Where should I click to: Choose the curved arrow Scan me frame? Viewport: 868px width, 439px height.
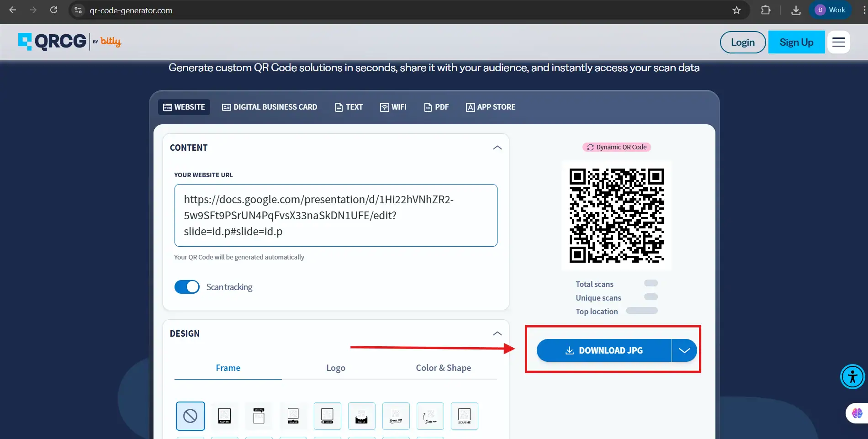[x=430, y=416]
